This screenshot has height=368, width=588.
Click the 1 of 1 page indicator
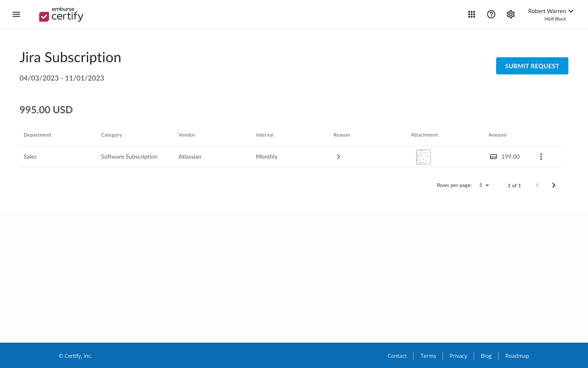514,186
